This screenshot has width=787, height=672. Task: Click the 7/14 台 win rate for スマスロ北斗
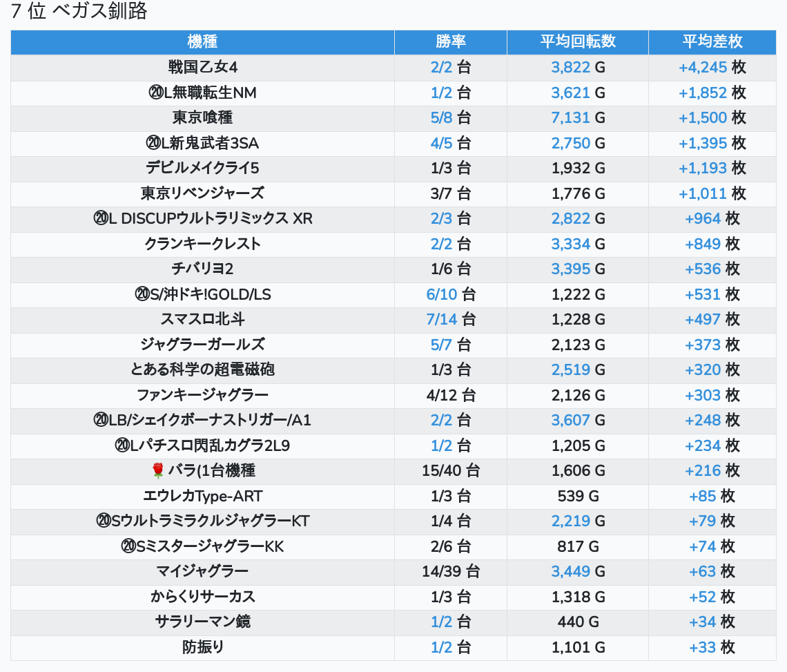pyautogui.click(x=451, y=319)
